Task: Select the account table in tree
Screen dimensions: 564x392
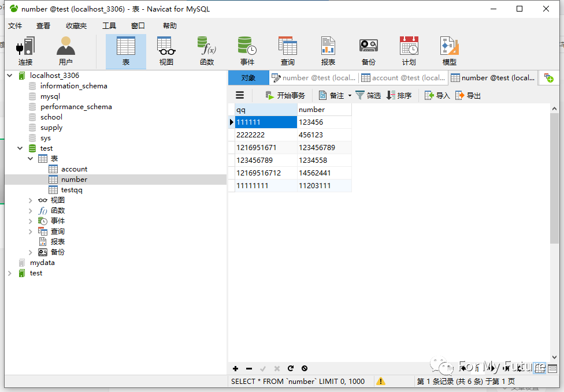Action: point(74,169)
